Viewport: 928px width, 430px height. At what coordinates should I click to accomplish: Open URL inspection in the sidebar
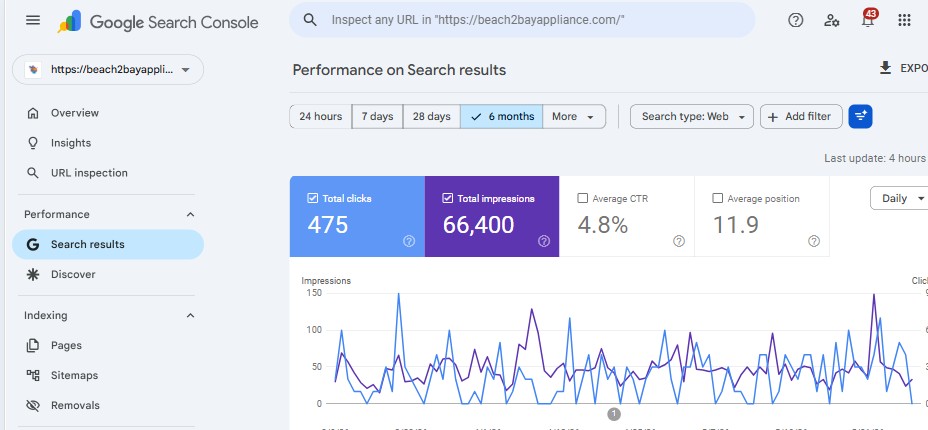coord(89,173)
